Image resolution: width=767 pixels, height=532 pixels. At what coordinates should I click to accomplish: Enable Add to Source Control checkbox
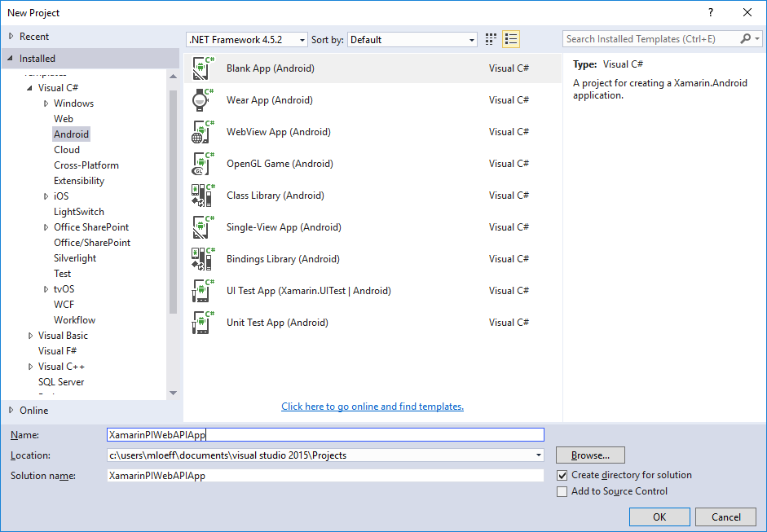pos(562,491)
